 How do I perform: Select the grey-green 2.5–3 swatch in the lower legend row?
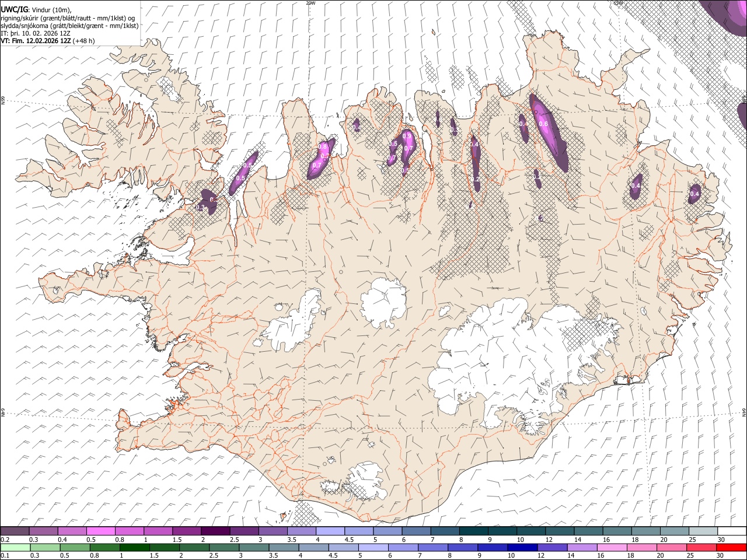click(224, 547)
